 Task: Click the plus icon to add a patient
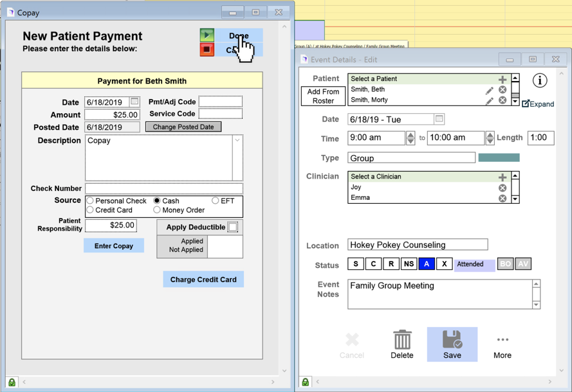[x=503, y=79]
